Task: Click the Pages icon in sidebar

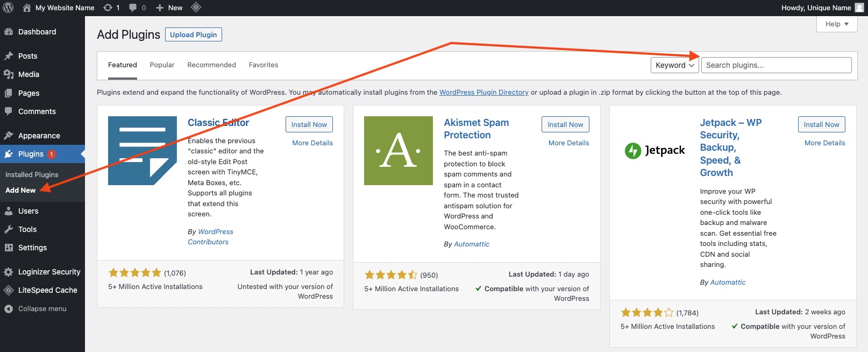Action: tap(9, 93)
